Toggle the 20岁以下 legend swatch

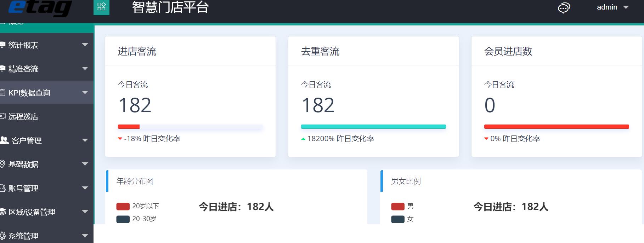pyautogui.click(x=123, y=206)
